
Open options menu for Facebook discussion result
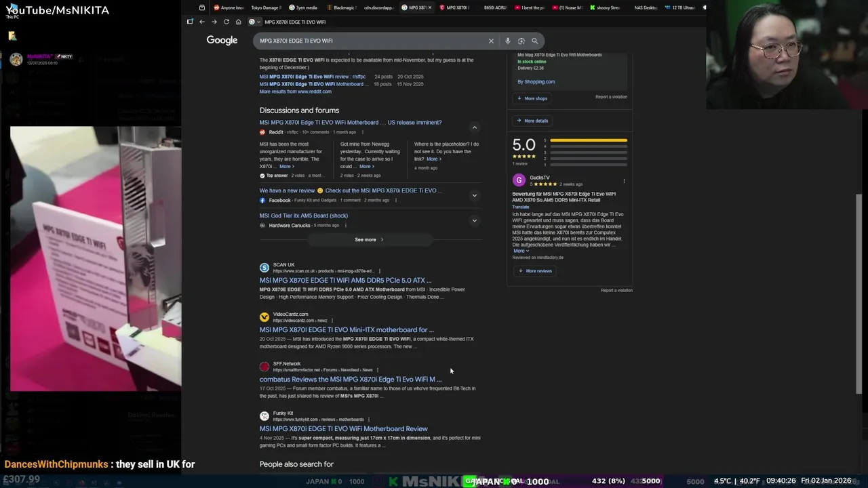[x=395, y=200]
